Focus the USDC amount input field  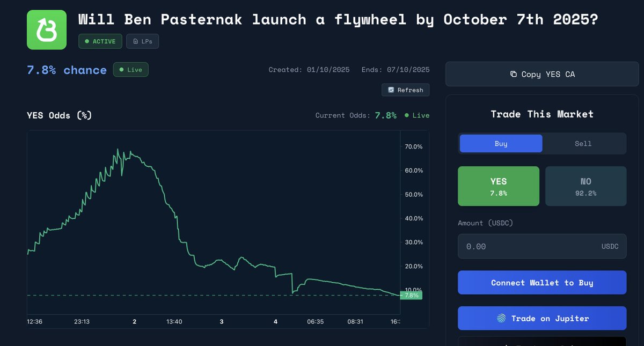coord(542,246)
